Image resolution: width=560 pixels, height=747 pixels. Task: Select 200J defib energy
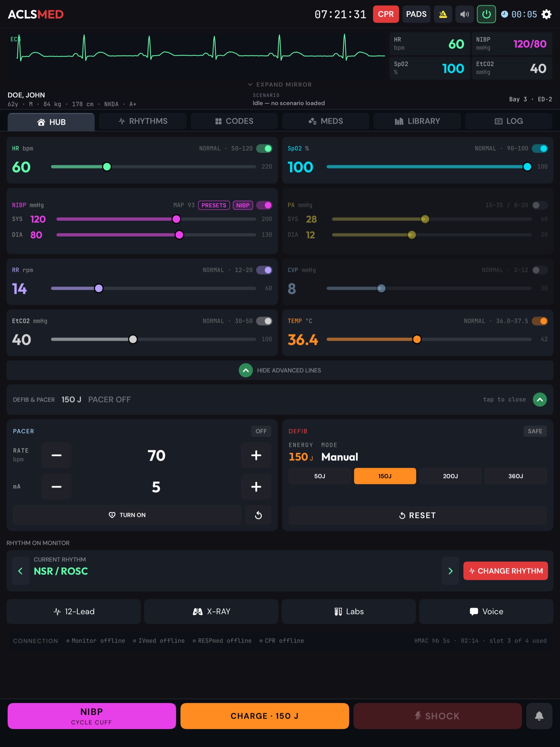click(450, 476)
